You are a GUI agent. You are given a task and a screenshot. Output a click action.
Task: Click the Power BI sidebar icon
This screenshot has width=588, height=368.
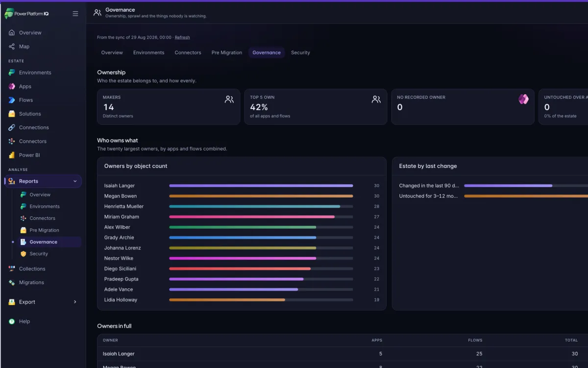[12, 155]
